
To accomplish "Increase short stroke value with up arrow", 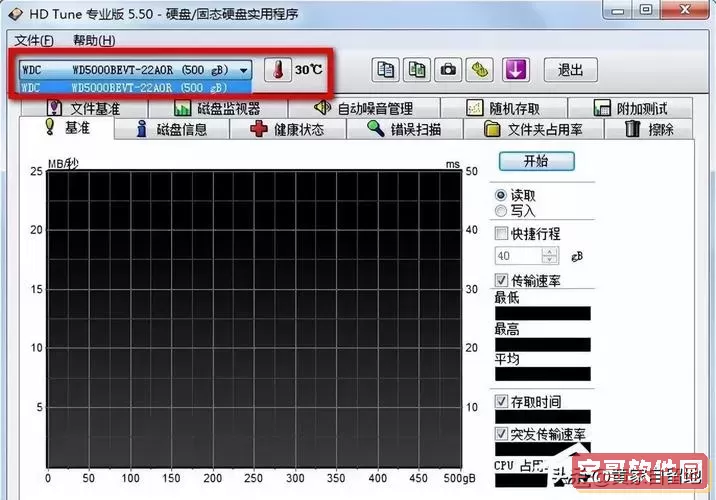I will pos(550,252).
